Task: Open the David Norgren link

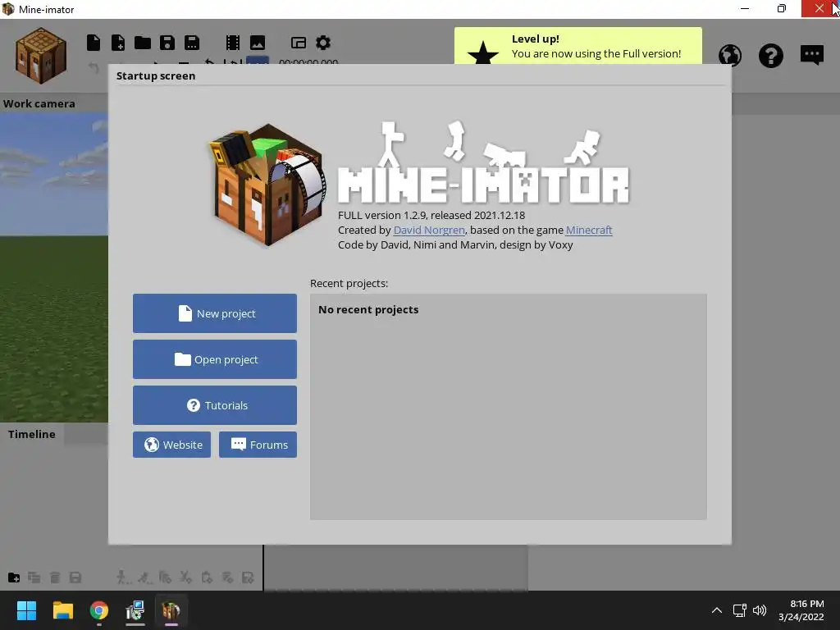Action: tap(429, 230)
